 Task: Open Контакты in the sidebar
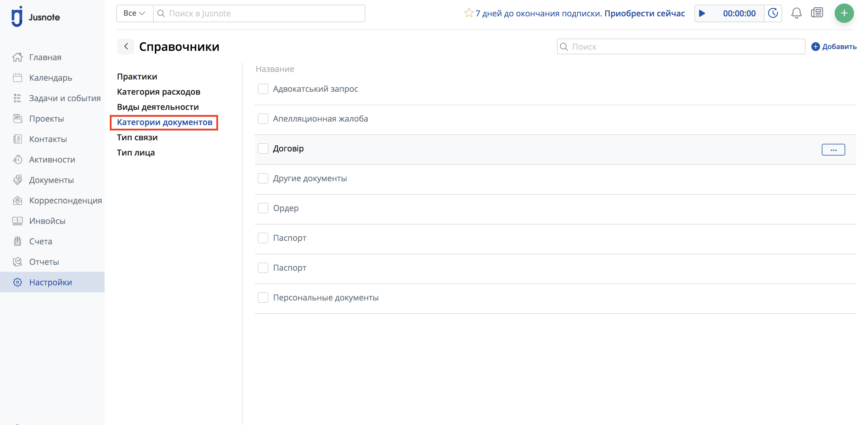point(48,139)
